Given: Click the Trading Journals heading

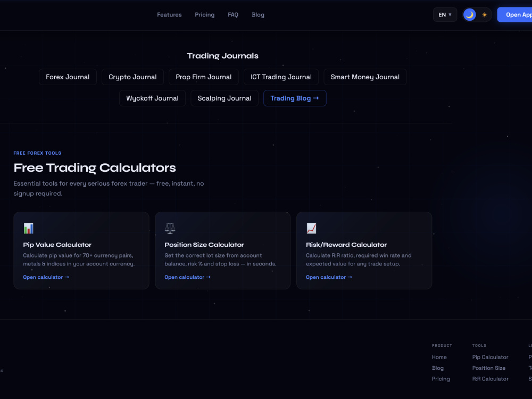Looking at the screenshot, I should [x=222, y=56].
